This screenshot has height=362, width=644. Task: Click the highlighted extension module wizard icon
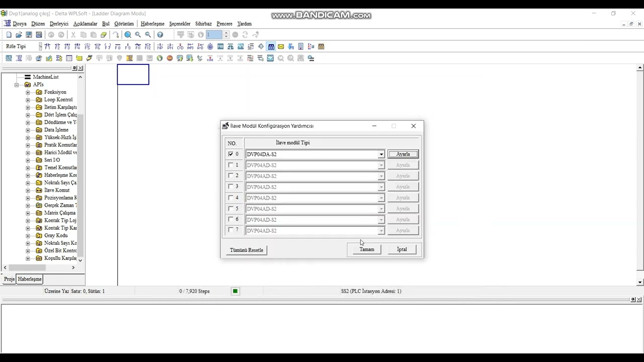(271, 46)
